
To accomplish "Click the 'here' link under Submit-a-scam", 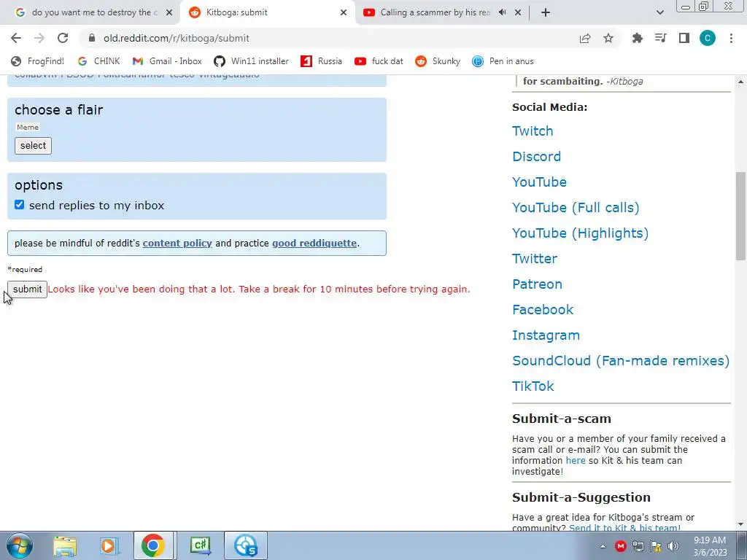I will point(576,461).
